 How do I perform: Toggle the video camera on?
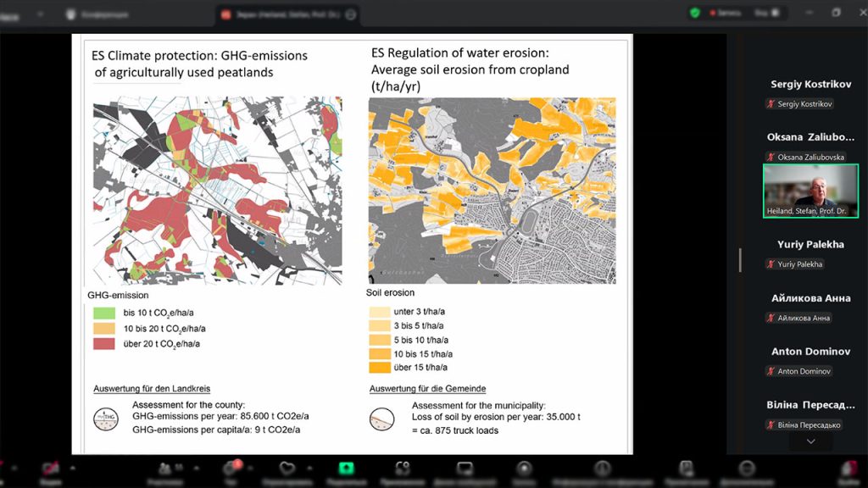[x=51, y=469]
